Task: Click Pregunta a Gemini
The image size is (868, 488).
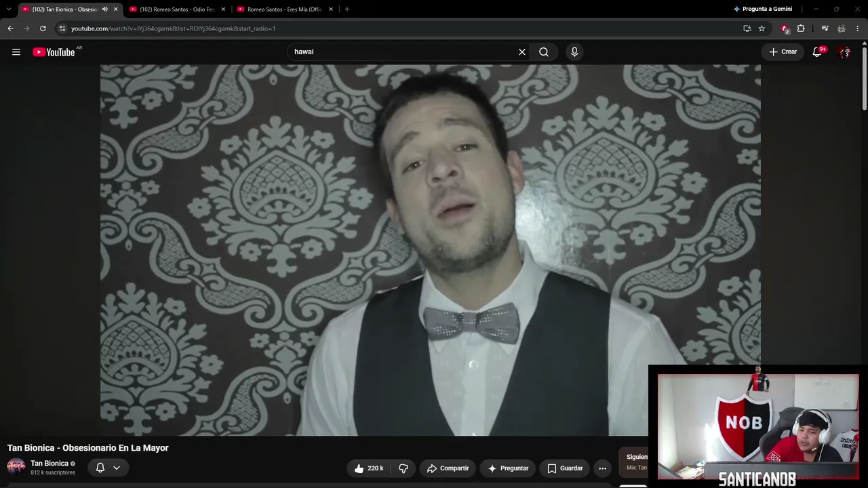Action: [x=763, y=9]
